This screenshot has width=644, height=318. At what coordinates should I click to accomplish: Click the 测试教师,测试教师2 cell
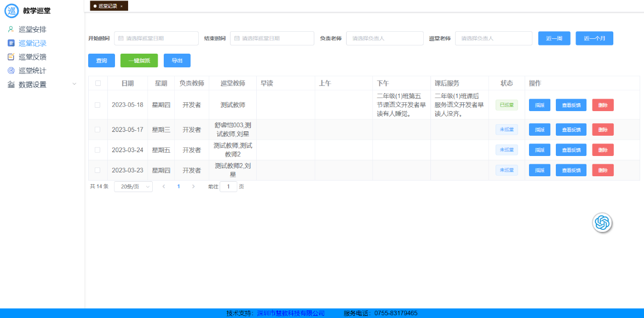(233, 150)
